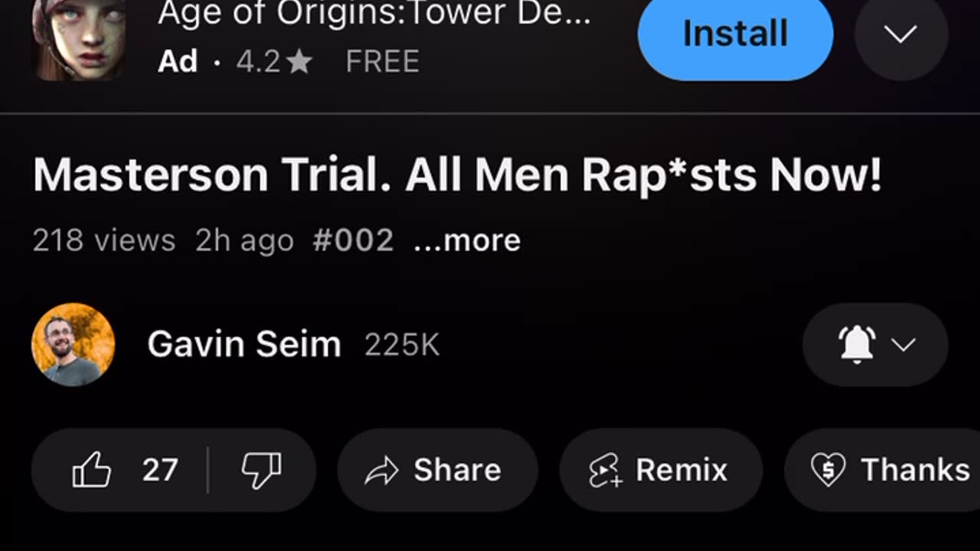
Task: Tap the thumbs-up like icon
Action: 92,470
